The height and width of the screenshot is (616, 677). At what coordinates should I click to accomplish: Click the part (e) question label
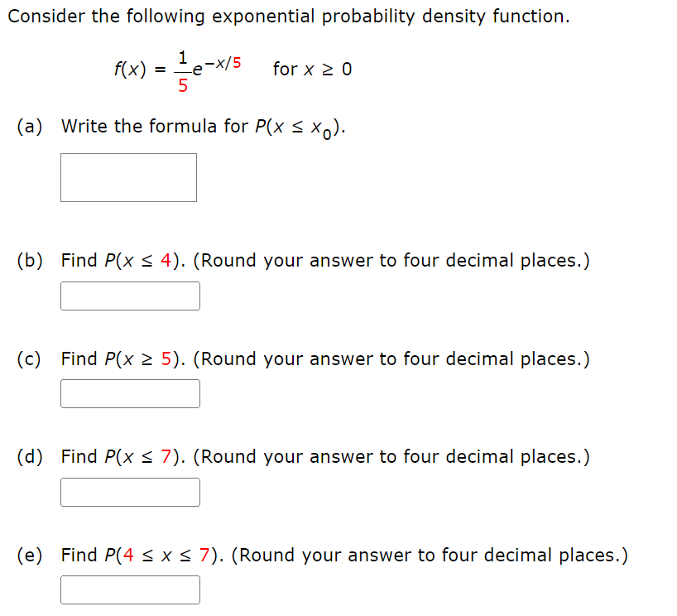(x=30, y=555)
